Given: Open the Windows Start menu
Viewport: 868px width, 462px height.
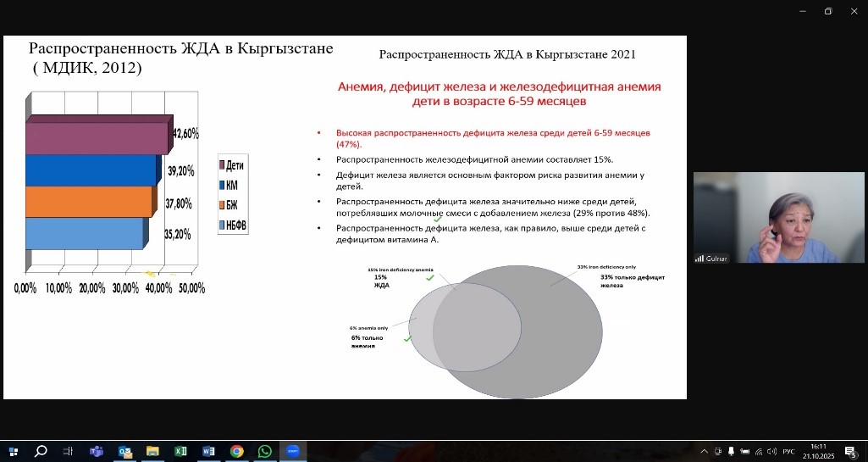Looking at the screenshot, I should click(x=13, y=452).
